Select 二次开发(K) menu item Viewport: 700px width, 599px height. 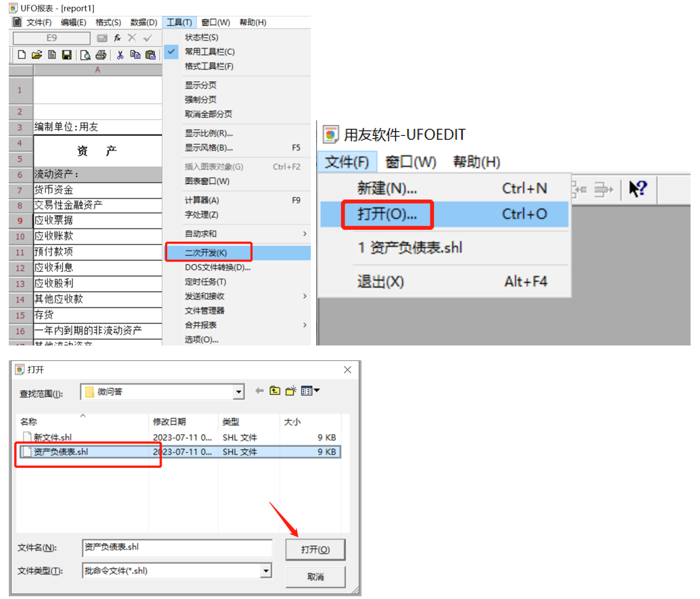[x=238, y=253]
